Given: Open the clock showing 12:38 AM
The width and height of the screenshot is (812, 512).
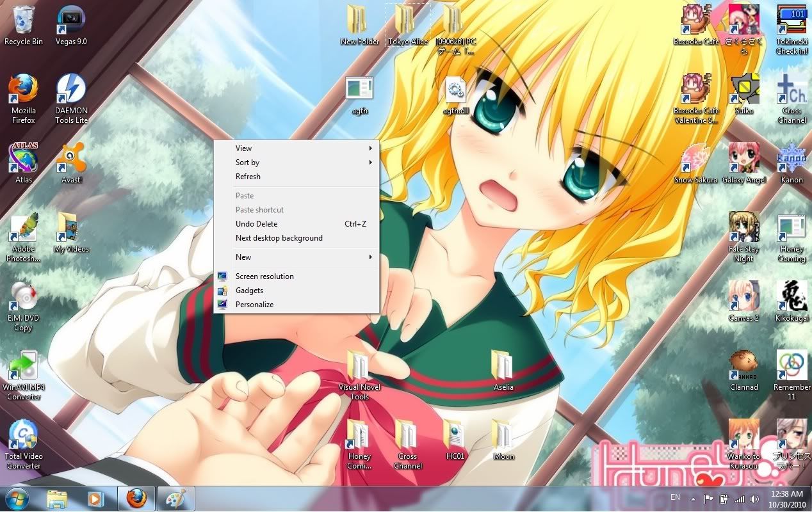Looking at the screenshot, I should click(x=787, y=499).
